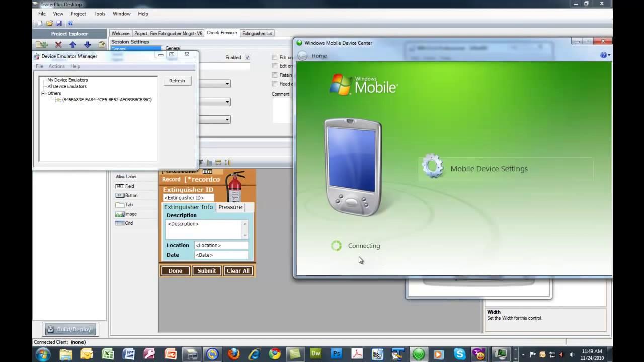644x362 pixels.
Task: Click the Device Emulator Manager title bar icon
Action: click(36, 56)
